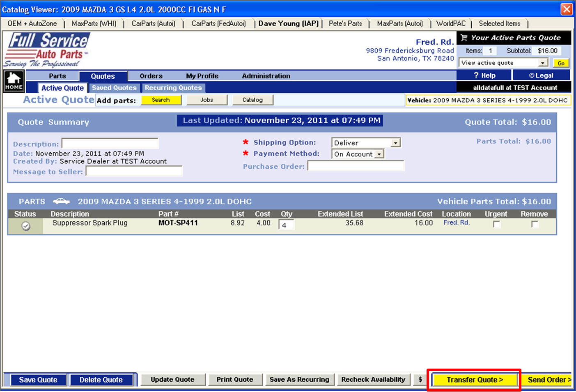
Task: Open the Orders menu
Action: 151,76
